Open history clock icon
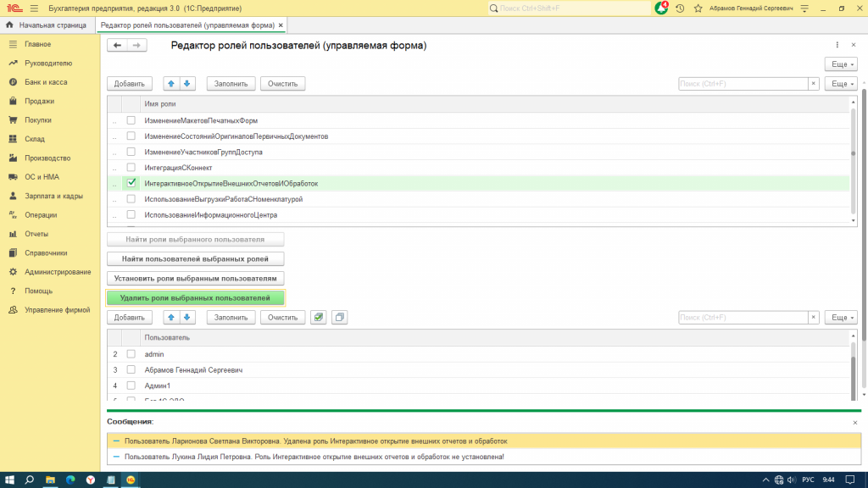The height and width of the screenshot is (488, 868). coord(680,8)
